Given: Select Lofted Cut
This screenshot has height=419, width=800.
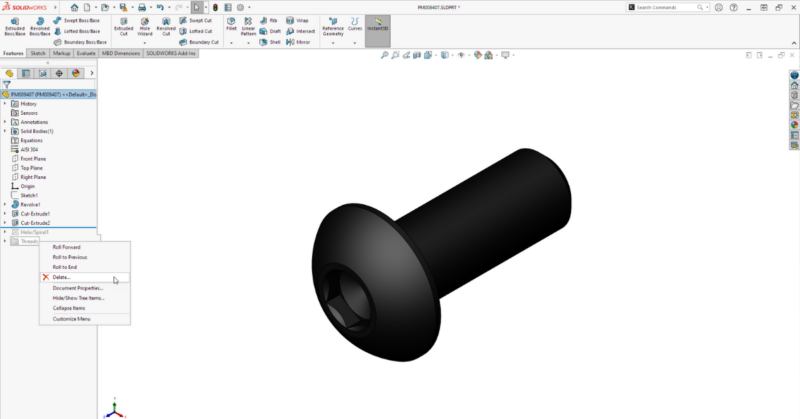Looking at the screenshot, I should (x=195, y=31).
